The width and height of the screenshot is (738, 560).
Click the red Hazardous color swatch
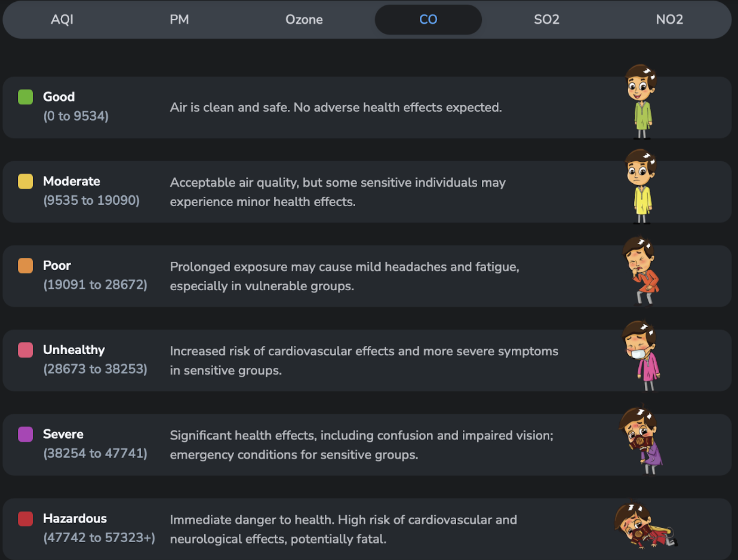(25, 519)
